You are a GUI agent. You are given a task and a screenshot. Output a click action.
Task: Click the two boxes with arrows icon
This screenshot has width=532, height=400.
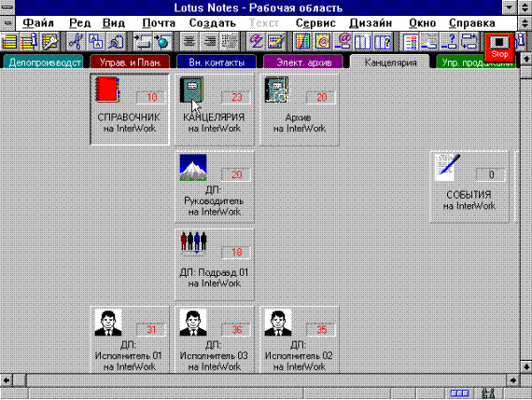coord(469,42)
